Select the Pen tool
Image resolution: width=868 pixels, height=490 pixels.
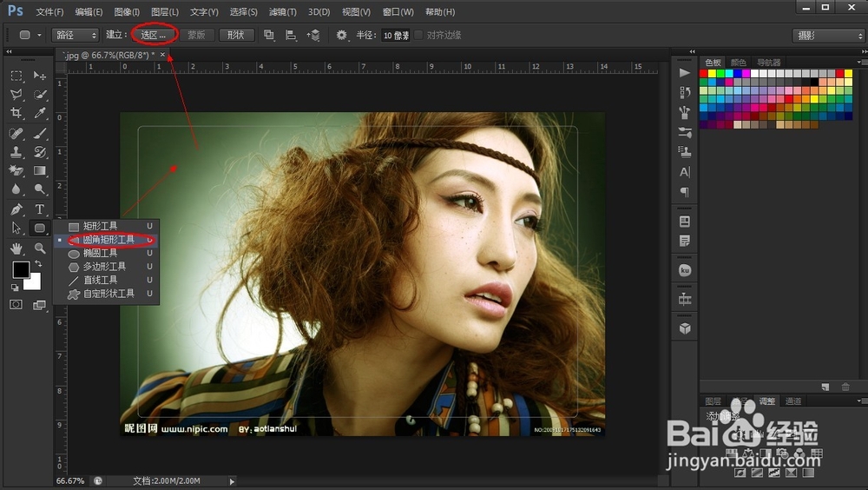click(x=16, y=209)
